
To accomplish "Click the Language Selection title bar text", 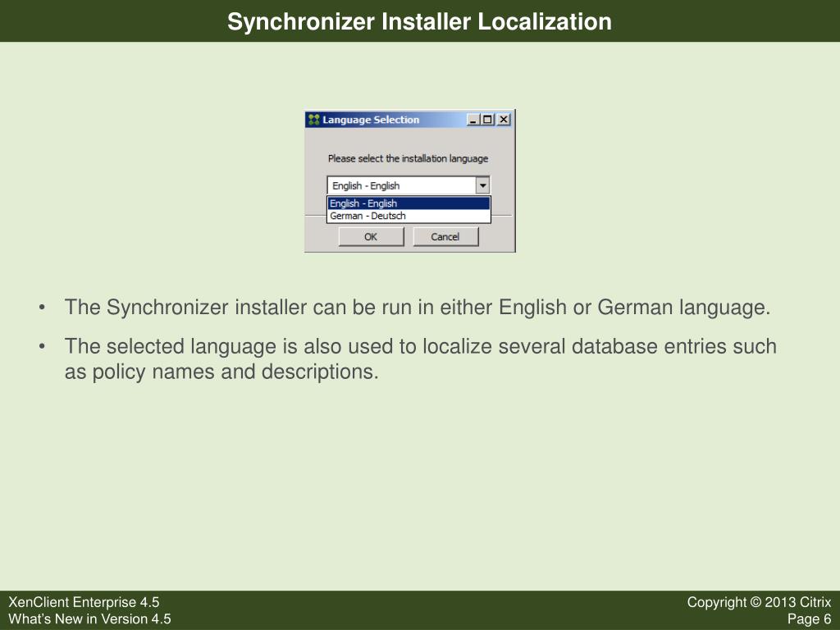I will pos(371,120).
